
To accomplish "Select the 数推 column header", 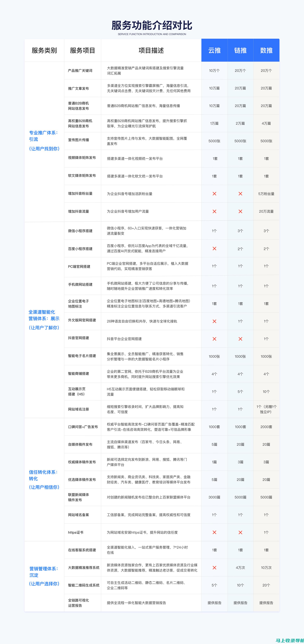I will pos(266,50).
